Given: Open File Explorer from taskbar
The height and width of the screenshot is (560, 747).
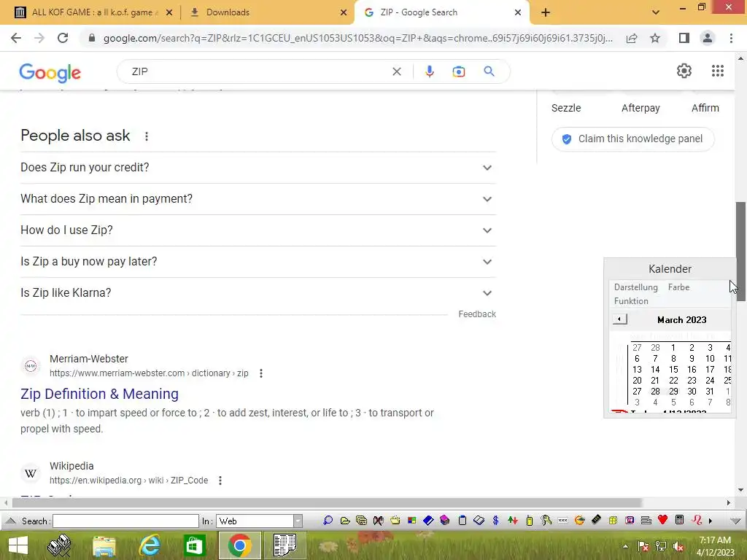Looking at the screenshot, I should 104,545.
